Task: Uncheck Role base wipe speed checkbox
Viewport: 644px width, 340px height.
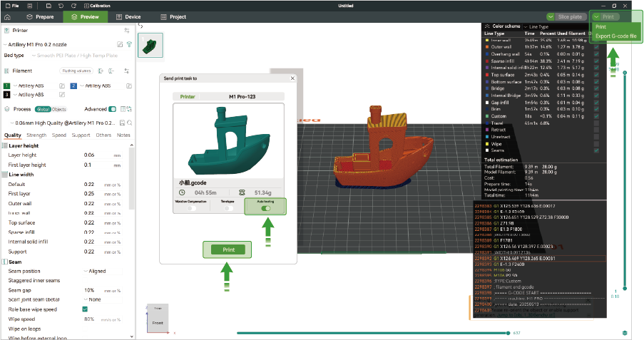Action: point(85,309)
